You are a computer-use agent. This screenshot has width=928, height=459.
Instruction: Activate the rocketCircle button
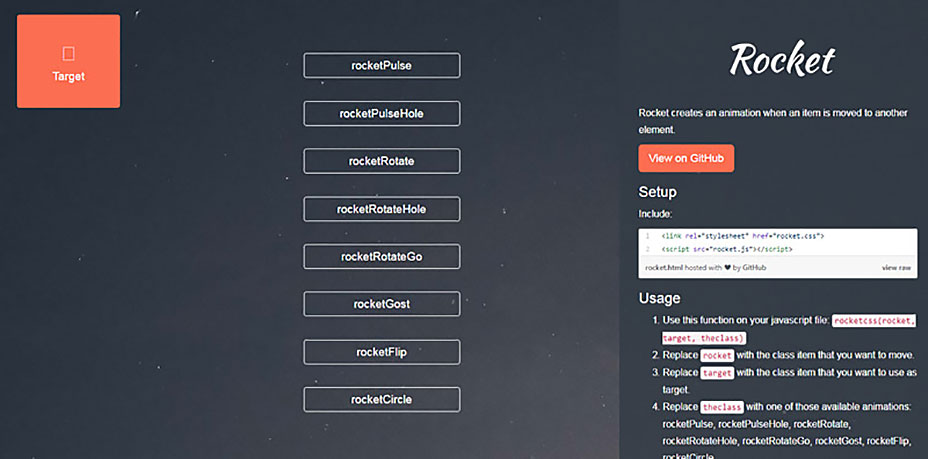click(381, 400)
